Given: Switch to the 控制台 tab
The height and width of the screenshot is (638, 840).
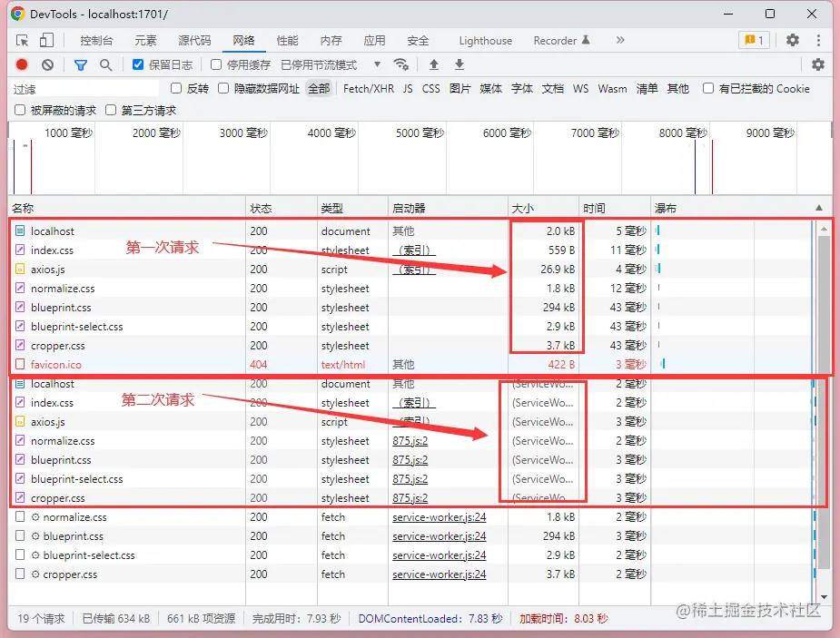Looking at the screenshot, I should pyautogui.click(x=96, y=40).
